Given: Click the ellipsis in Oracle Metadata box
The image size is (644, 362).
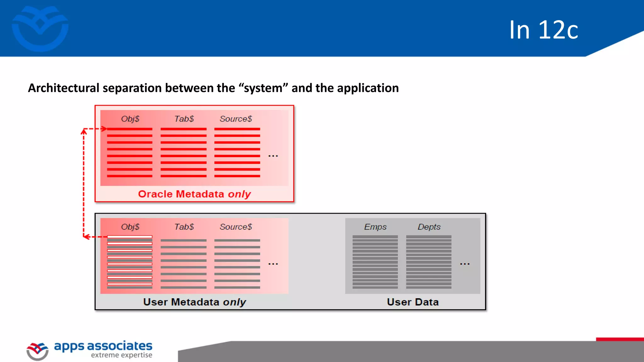Looking at the screenshot, I should [273, 156].
